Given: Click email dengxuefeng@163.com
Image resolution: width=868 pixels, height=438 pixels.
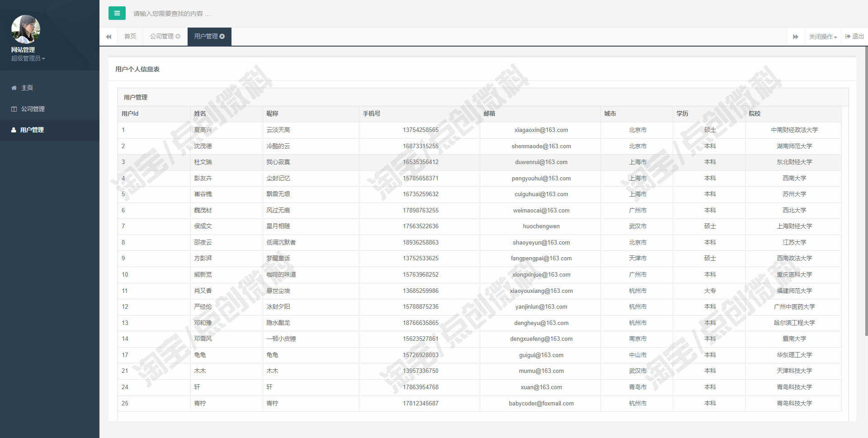Looking at the screenshot, I should (x=541, y=339).
